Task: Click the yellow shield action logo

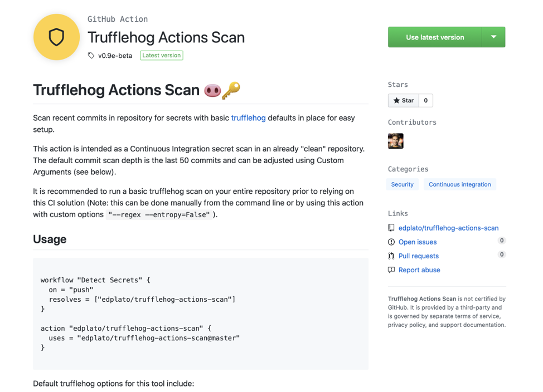Action: 56,37
